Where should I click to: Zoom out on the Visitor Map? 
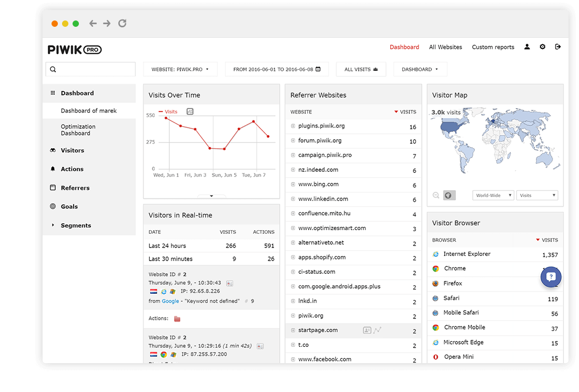coord(436,195)
